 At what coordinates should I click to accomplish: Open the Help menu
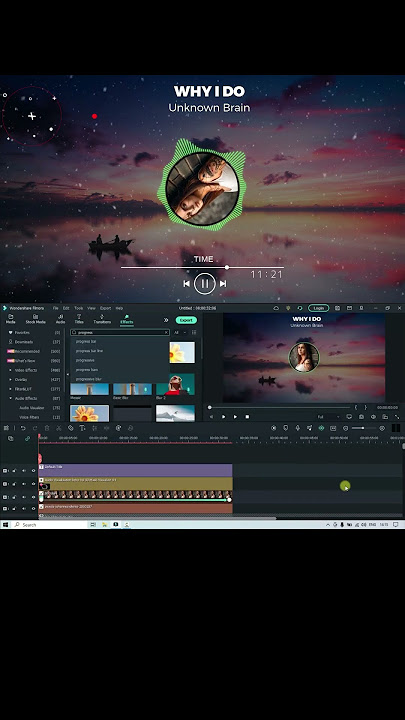(x=119, y=308)
